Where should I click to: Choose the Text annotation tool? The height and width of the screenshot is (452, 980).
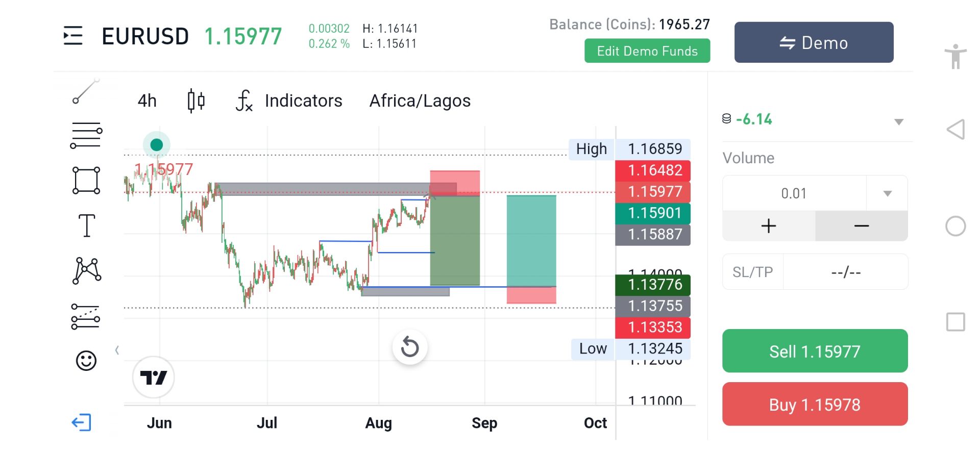(x=86, y=225)
